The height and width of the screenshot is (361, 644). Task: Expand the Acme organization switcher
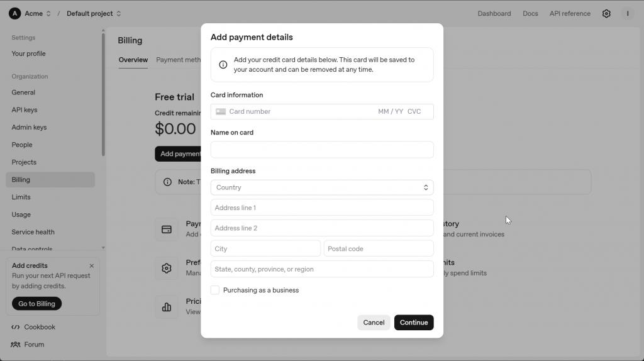point(48,14)
